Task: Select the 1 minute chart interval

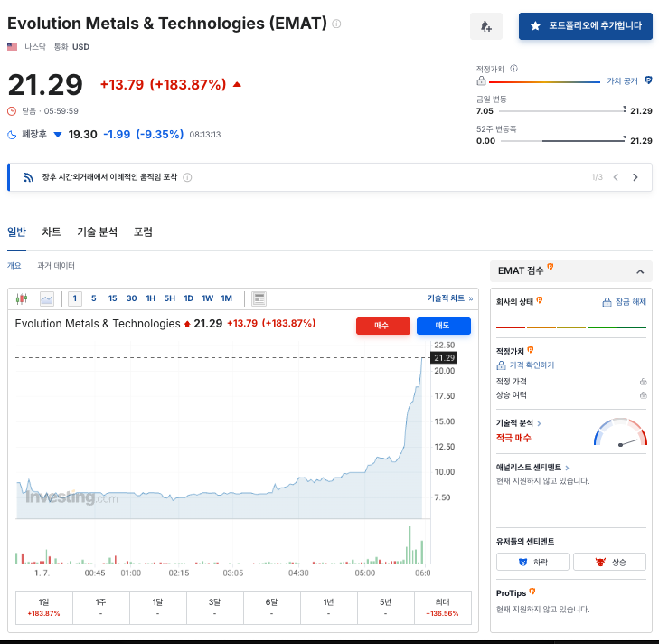Action: [x=75, y=298]
